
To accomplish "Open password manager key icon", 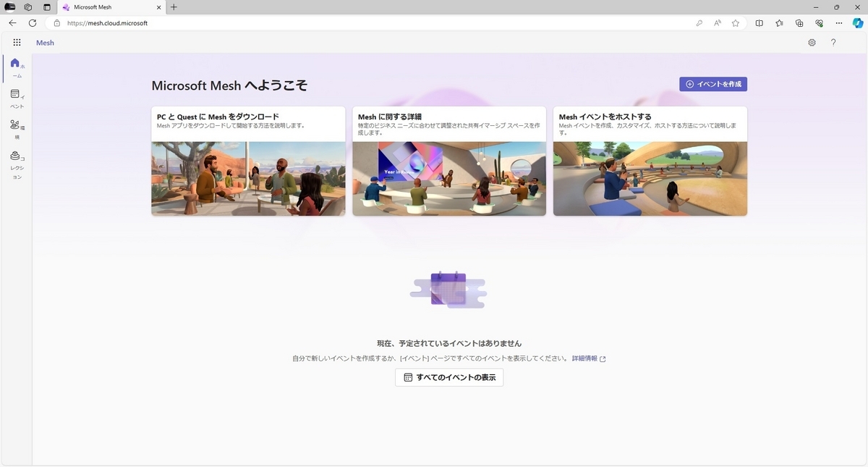I will click(699, 23).
